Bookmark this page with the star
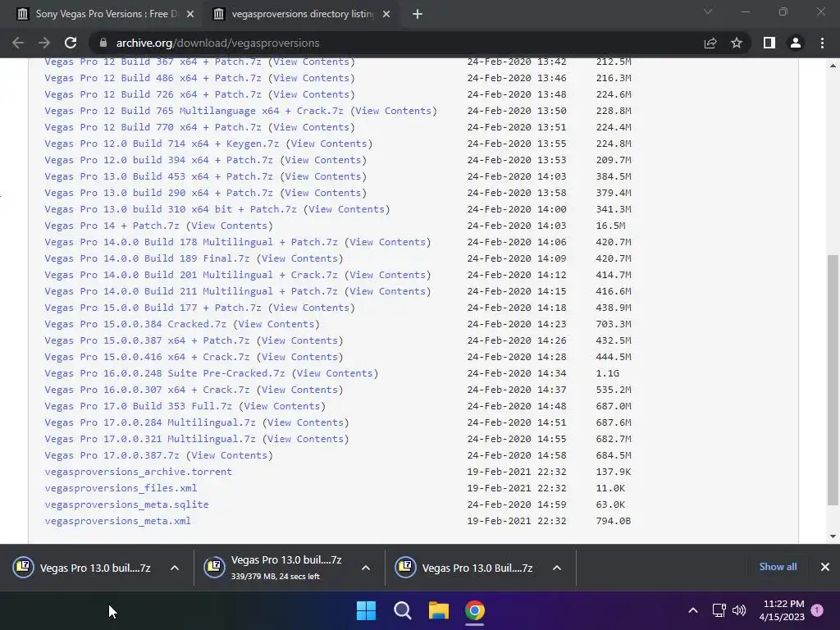Image resolution: width=840 pixels, height=630 pixels. tap(737, 43)
